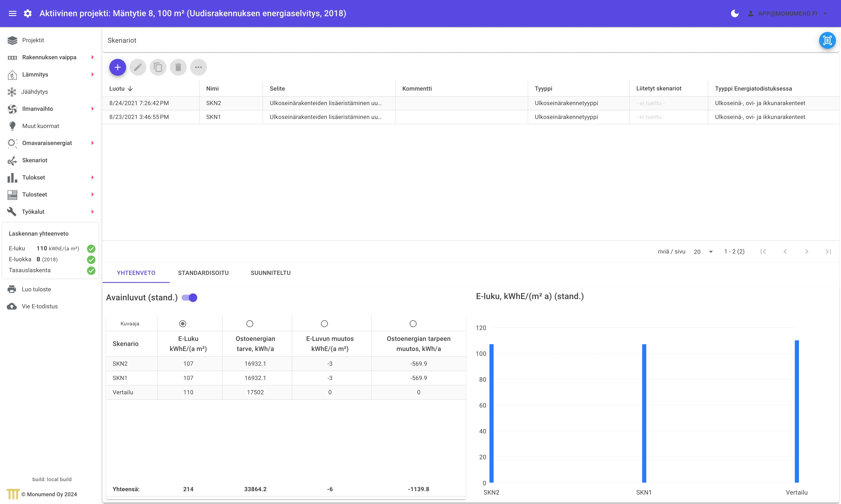Select the SKN1 scenario row dated 8/23/2021
This screenshot has height=504, width=841.
click(471, 117)
